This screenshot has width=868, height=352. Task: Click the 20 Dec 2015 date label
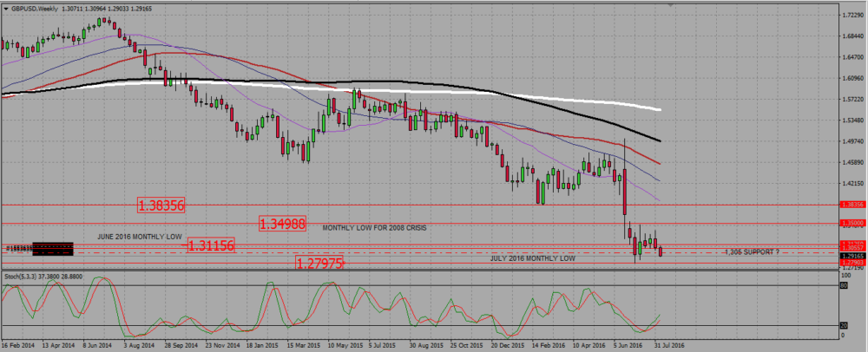[x=508, y=343]
